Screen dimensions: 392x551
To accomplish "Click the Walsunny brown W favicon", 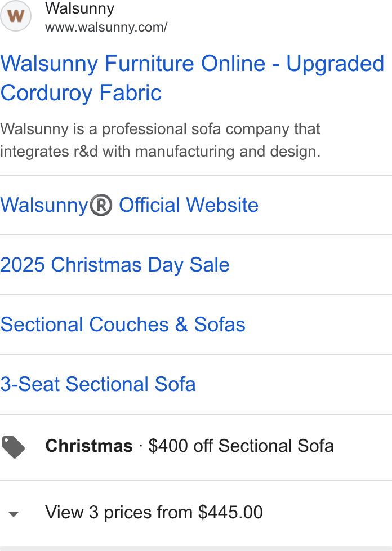I will point(16,16).
